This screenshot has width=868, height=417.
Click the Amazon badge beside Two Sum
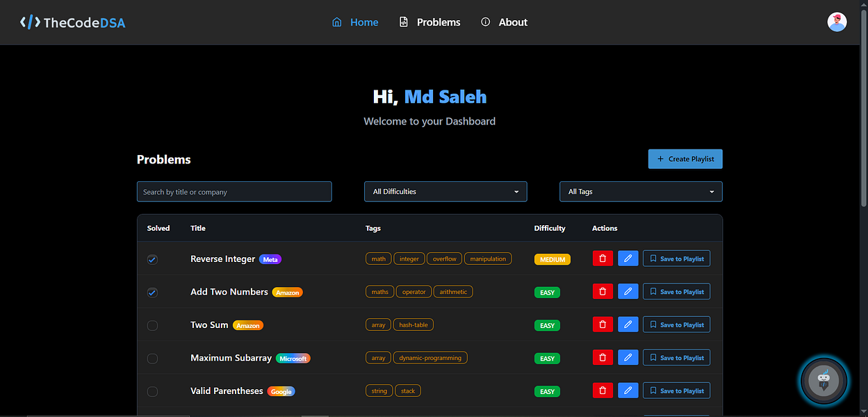(x=248, y=325)
